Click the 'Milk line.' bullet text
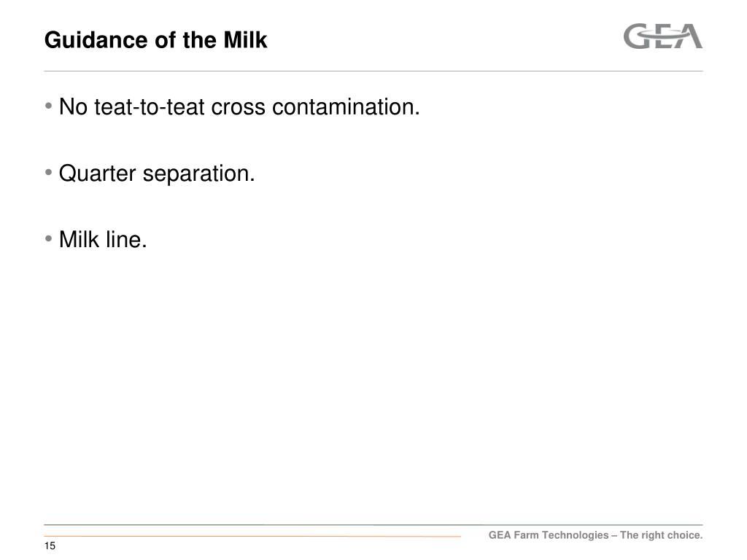 click(x=103, y=239)
